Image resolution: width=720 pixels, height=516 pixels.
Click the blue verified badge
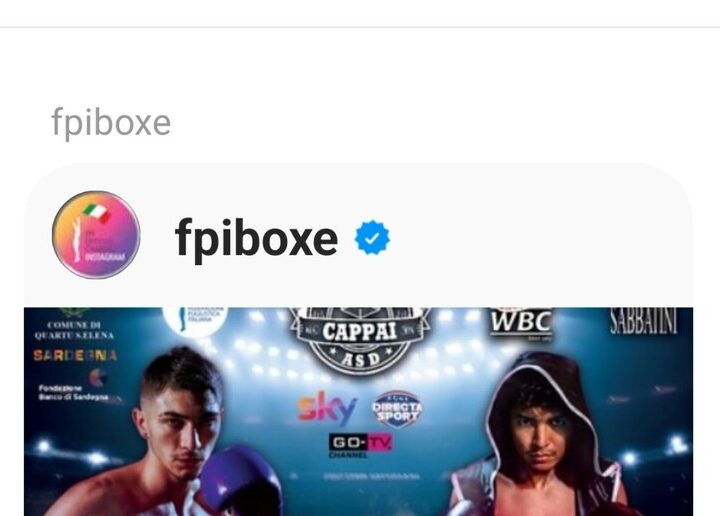point(372,238)
